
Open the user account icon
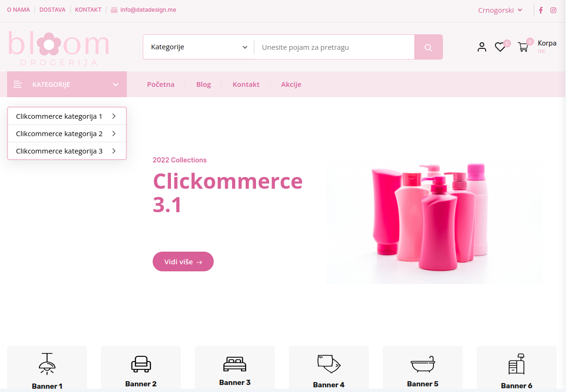(x=482, y=47)
